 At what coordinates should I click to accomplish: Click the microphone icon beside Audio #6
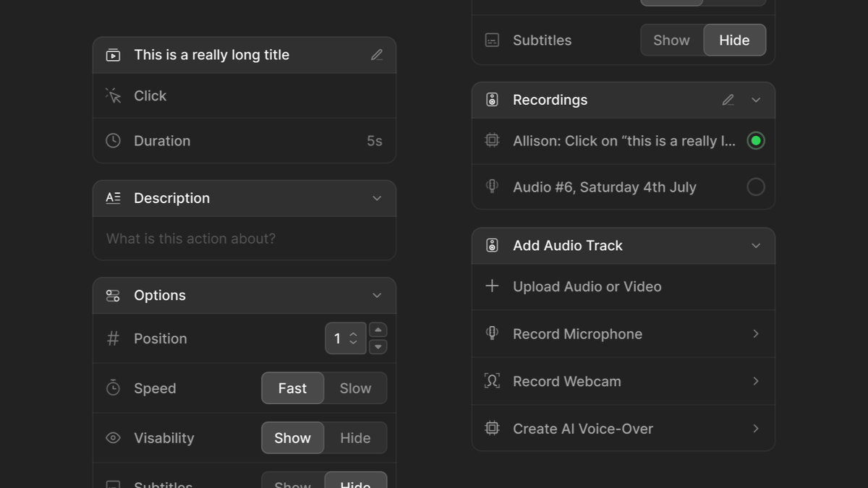tap(492, 187)
